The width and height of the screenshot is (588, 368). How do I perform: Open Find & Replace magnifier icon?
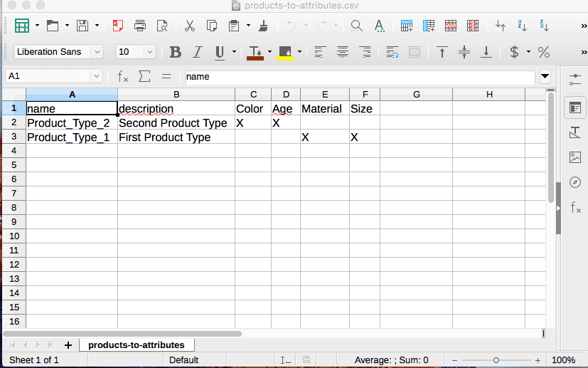(x=357, y=26)
